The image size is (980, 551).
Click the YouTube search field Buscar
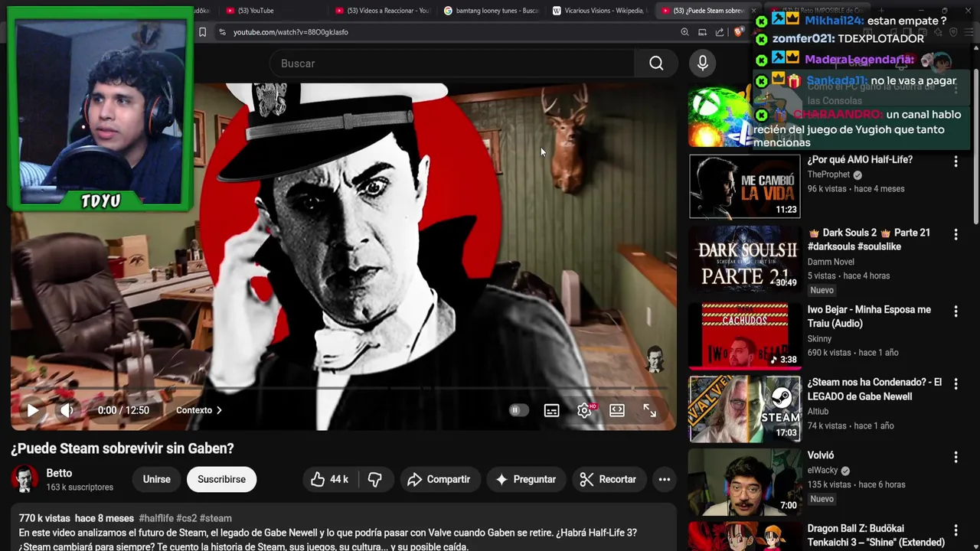click(x=452, y=64)
